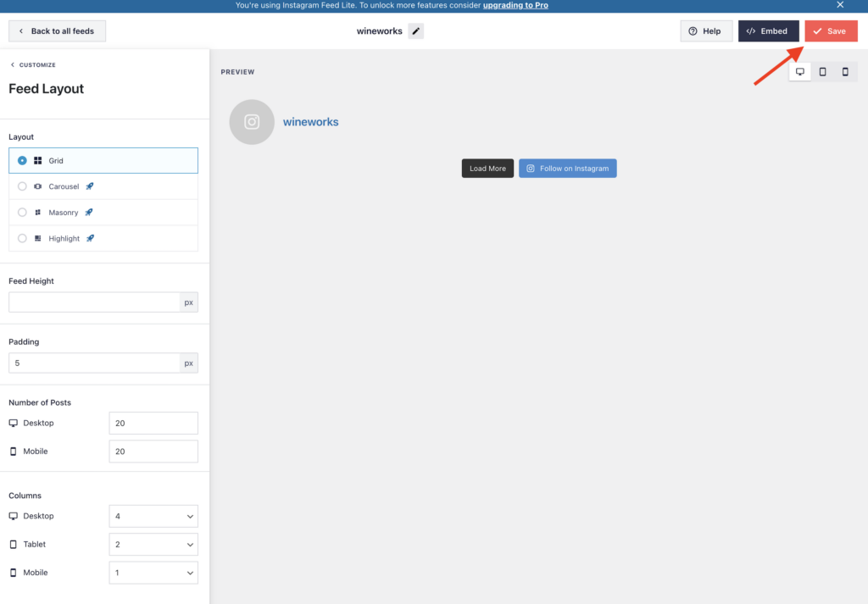This screenshot has width=868, height=604.
Task: Select the Carousel layout radio button
Action: (22, 186)
